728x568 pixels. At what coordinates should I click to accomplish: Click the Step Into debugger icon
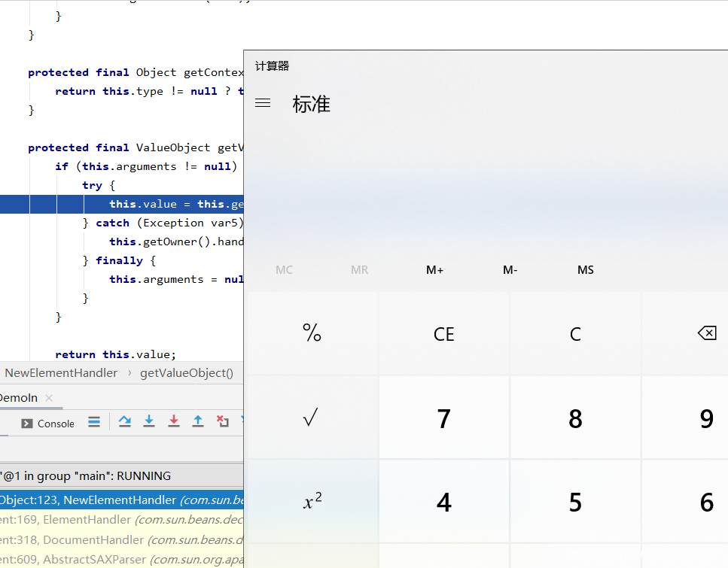149,421
